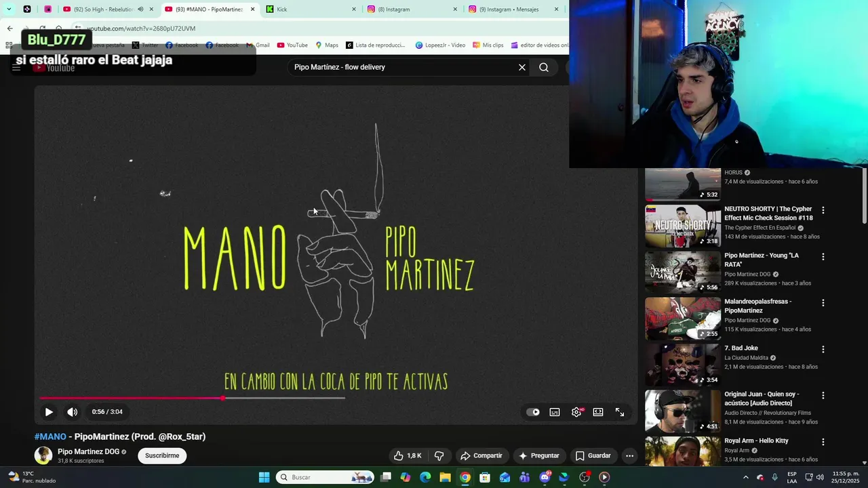868x488 pixels.
Task: Open the Gmail bookmark
Action: click(258, 45)
